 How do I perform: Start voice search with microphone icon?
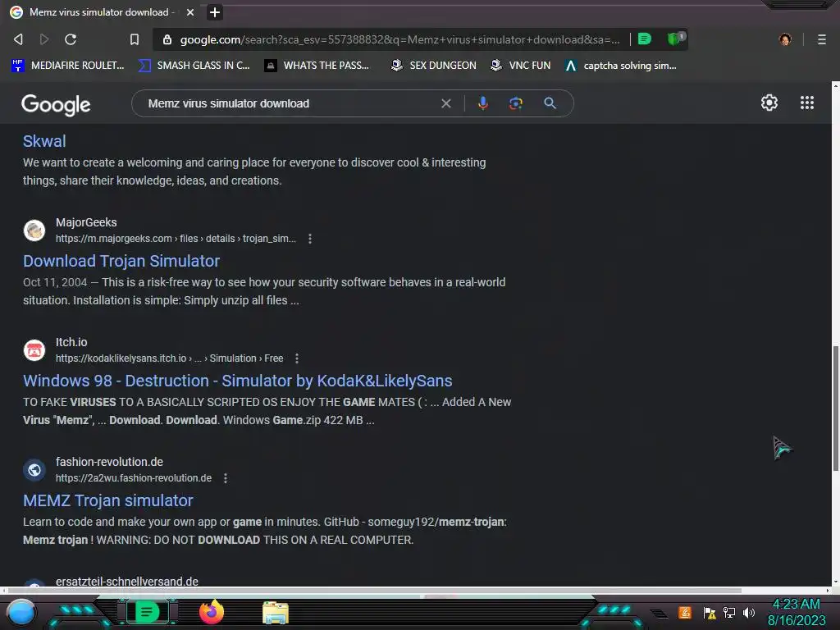click(x=482, y=103)
